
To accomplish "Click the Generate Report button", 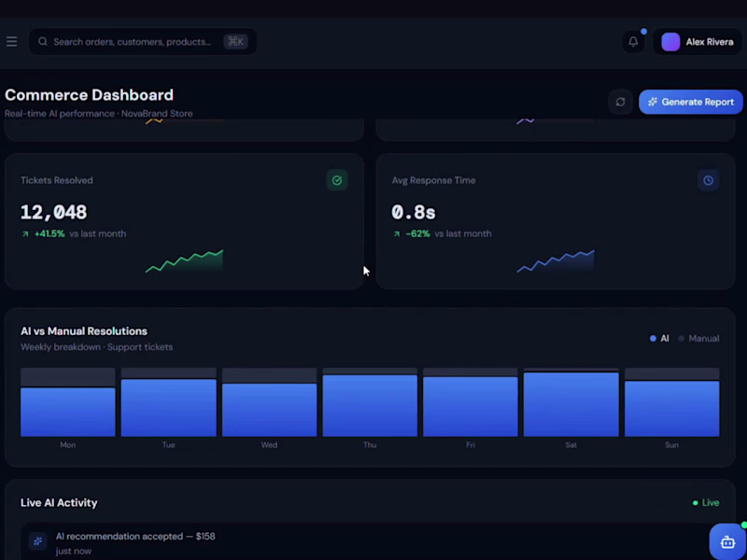I will (690, 102).
